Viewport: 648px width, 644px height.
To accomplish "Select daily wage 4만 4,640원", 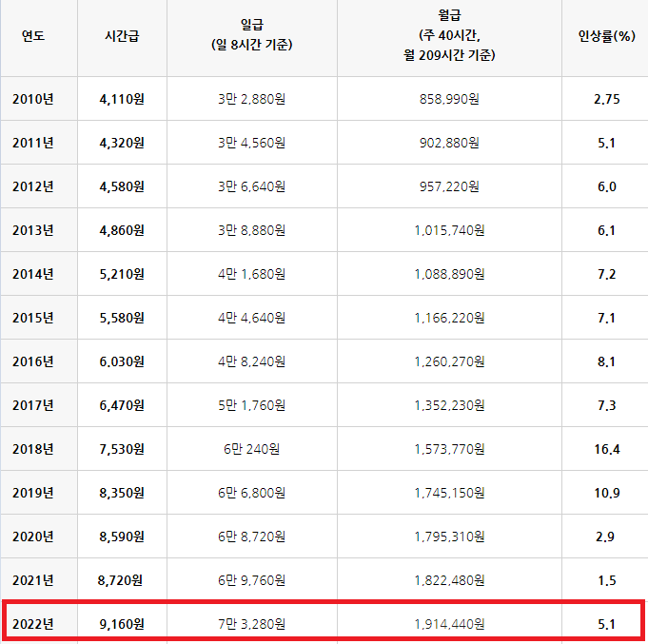I will pyautogui.click(x=251, y=318).
